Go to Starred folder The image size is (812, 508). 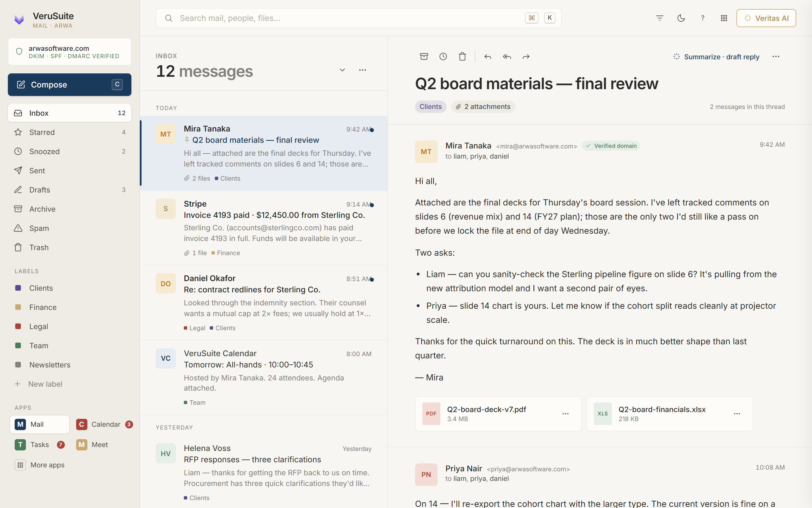tap(69, 132)
